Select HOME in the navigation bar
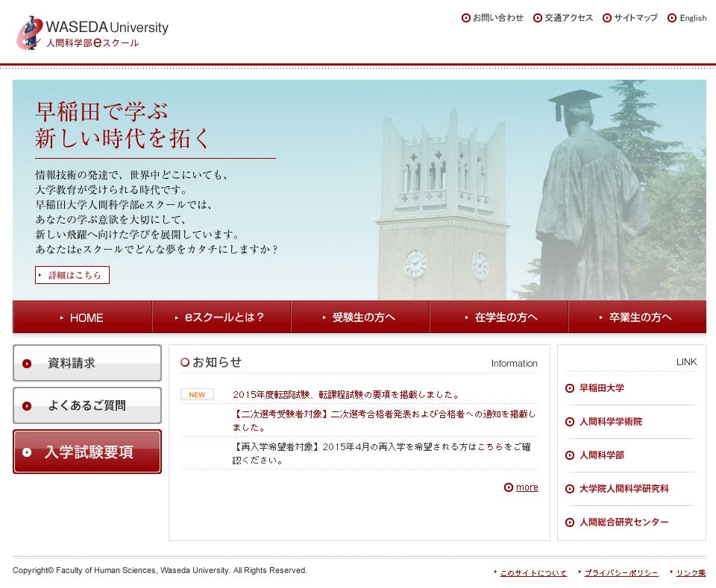 [82, 317]
